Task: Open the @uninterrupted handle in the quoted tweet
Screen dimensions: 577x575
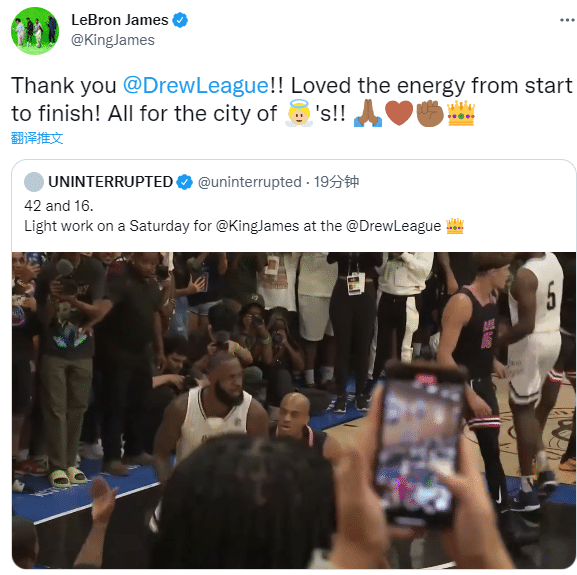Action: (x=250, y=182)
